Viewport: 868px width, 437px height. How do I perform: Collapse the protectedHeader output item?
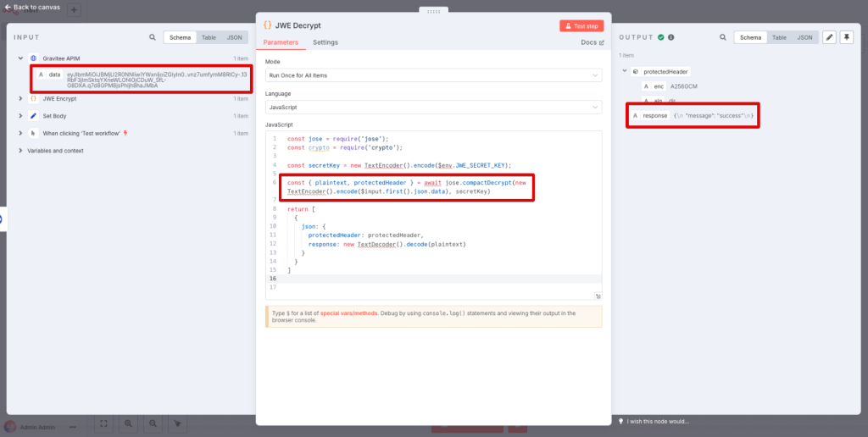coord(625,71)
